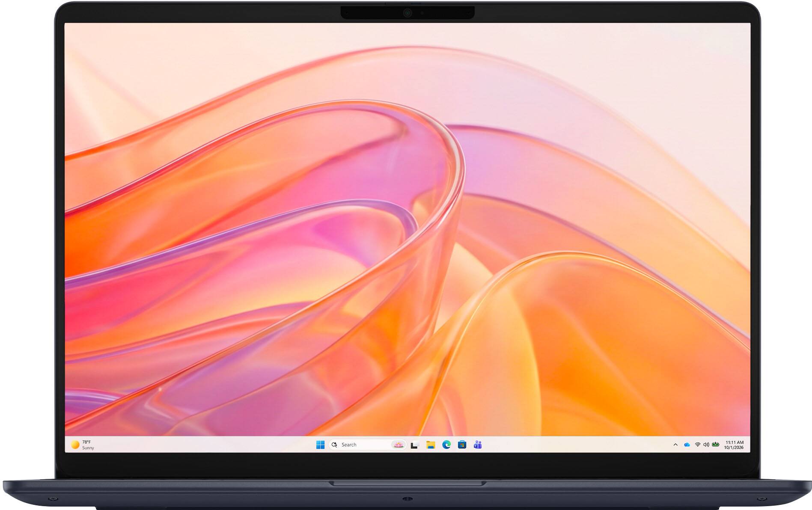Screen dimensions: 812x510
Task: Launch File Explorer from the taskbar
Action: pyautogui.click(x=431, y=445)
